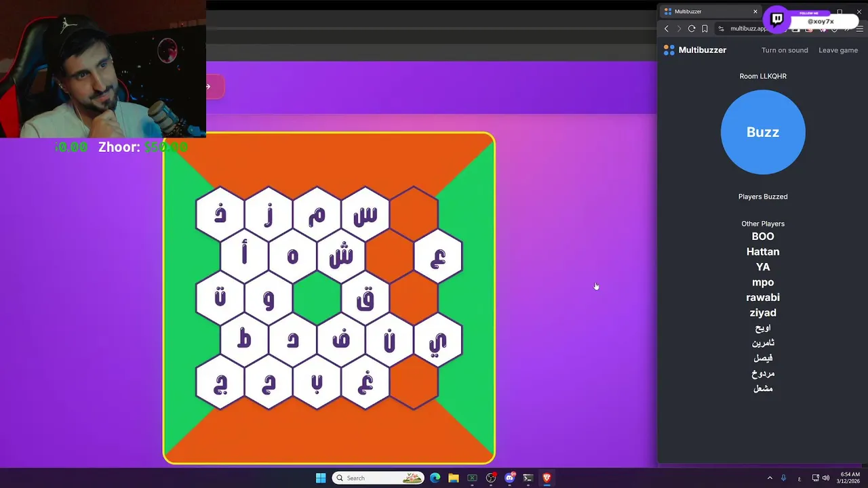Click player name فيصل
Image resolution: width=868 pixels, height=488 pixels.
(x=763, y=358)
